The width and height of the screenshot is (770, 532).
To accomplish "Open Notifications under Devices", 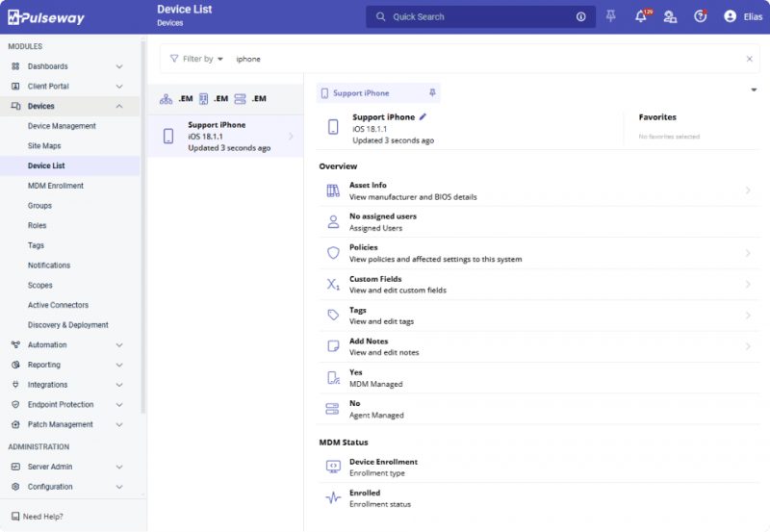I will 49,265.
